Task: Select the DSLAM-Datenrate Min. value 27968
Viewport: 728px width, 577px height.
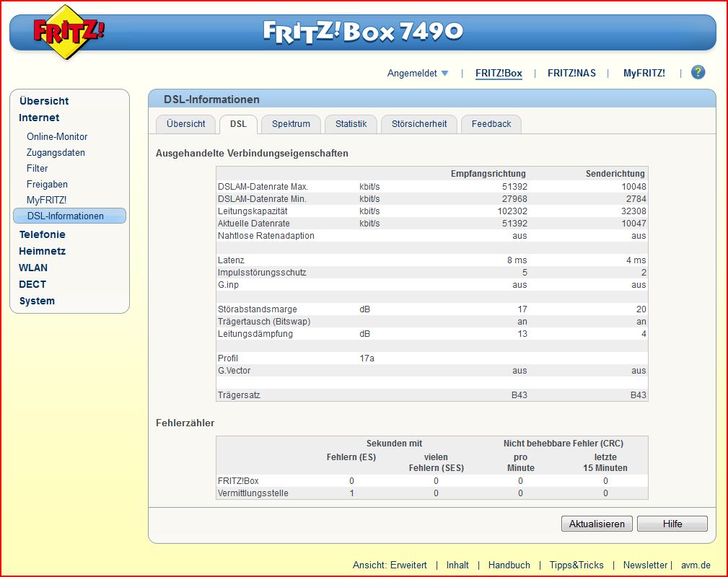Action: point(514,198)
